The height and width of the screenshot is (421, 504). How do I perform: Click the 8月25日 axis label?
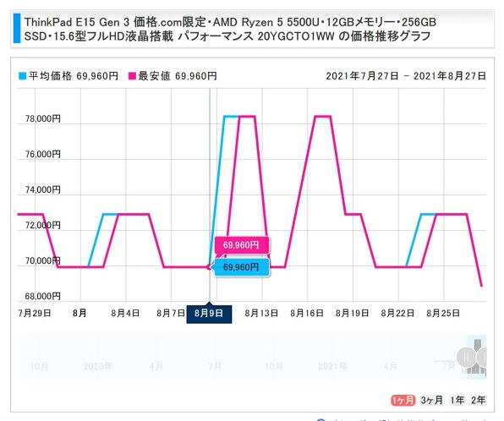443,313
